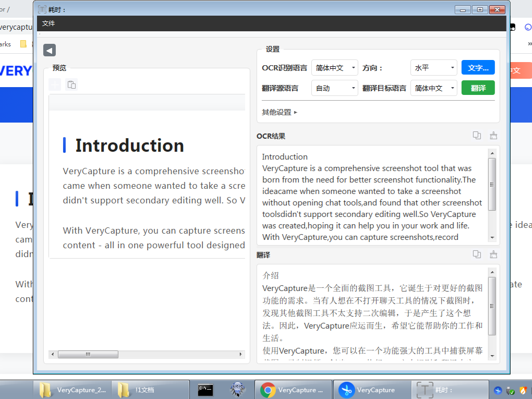532x399 pixels.
Task: Click translation scroll down arrow
Action: (492, 356)
